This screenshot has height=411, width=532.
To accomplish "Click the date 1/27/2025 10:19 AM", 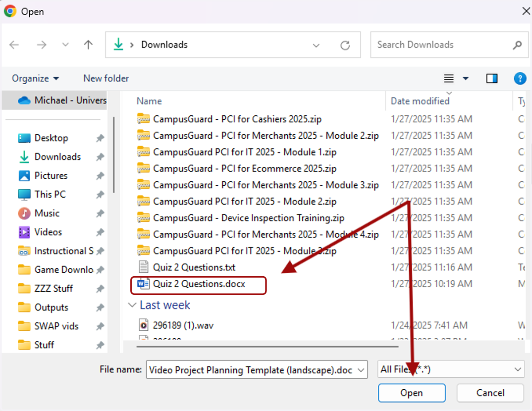I will click(x=431, y=284).
